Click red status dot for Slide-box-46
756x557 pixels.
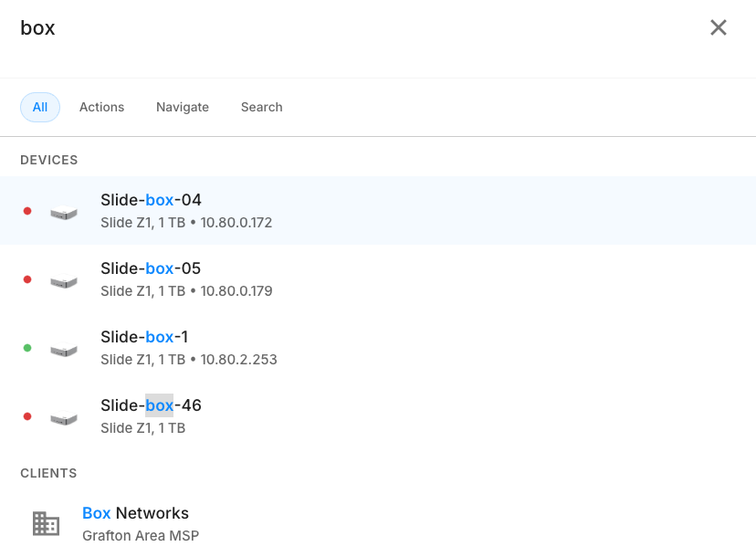click(27, 416)
